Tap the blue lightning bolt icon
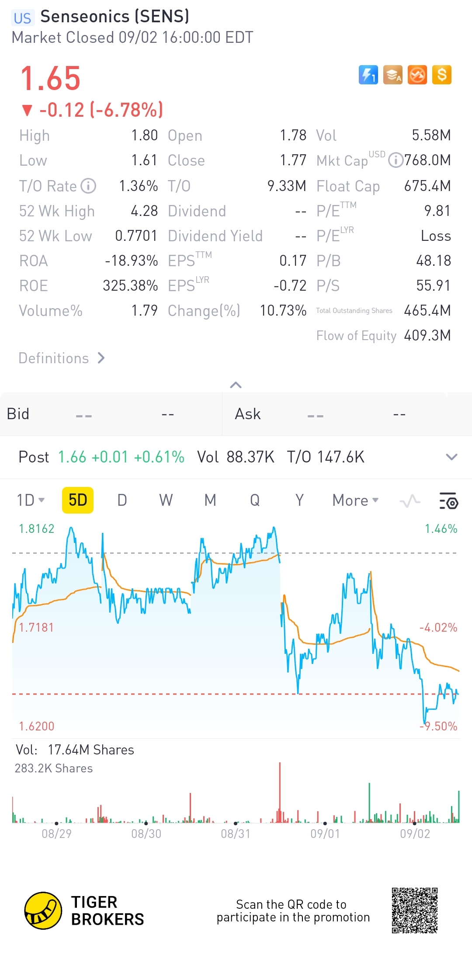472x980 pixels. pyautogui.click(x=368, y=75)
